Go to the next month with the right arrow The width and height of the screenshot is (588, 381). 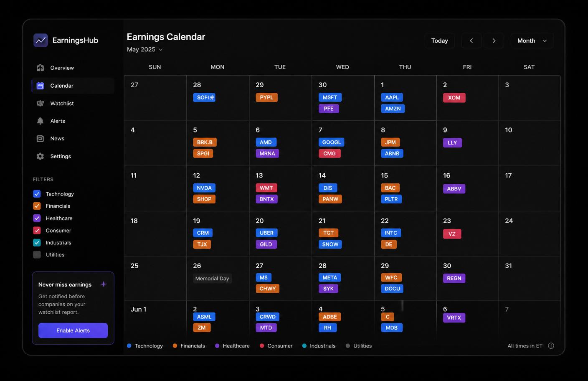494,41
